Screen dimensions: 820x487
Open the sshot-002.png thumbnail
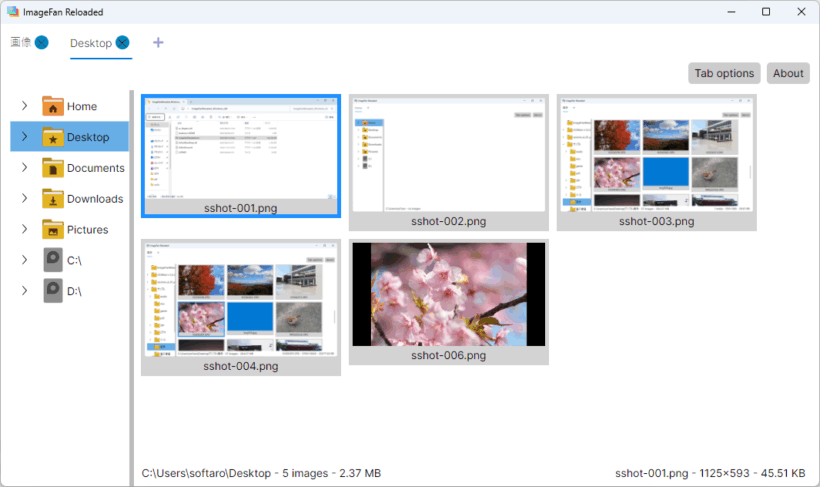[x=448, y=154]
